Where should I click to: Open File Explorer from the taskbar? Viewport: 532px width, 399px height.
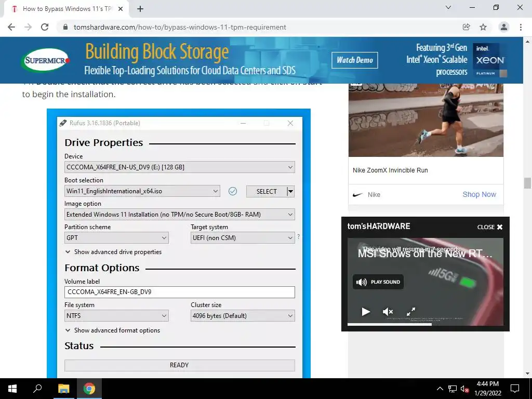(63, 389)
